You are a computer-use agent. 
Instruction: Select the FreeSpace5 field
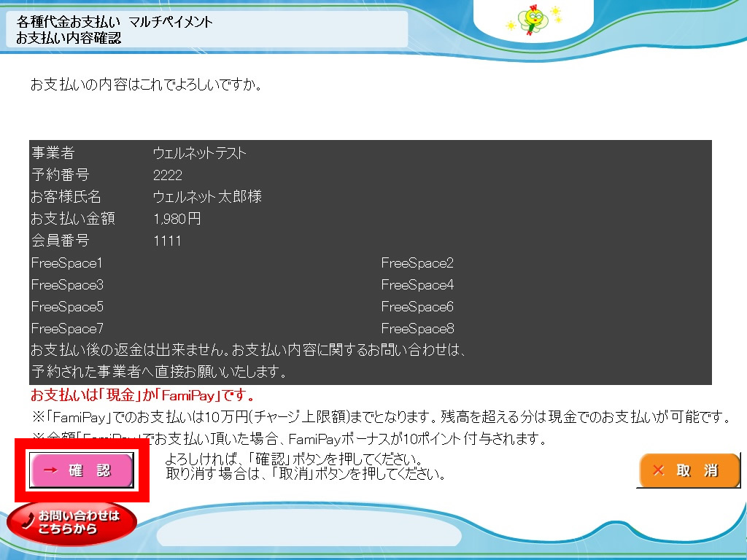(67, 307)
